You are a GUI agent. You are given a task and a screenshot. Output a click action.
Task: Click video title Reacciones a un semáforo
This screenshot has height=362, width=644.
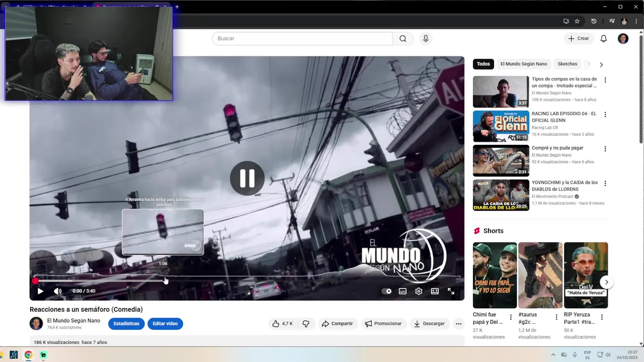pos(86,310)
